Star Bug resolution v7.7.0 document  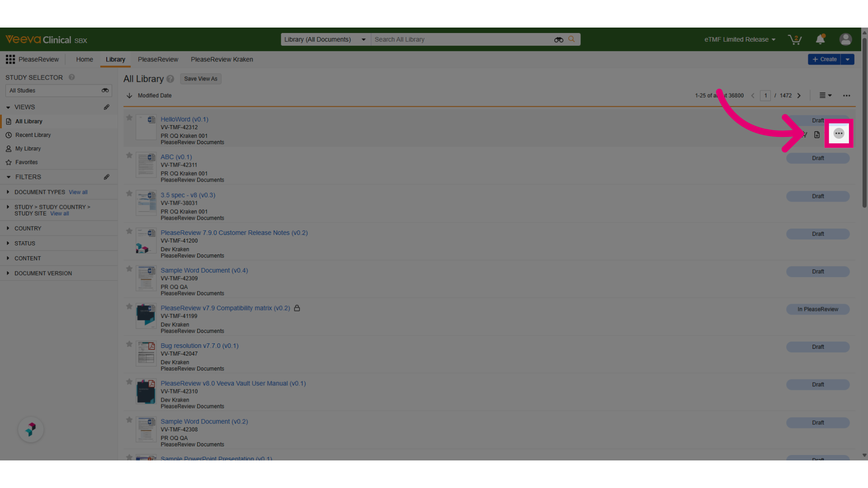click(x=129, y=344)
